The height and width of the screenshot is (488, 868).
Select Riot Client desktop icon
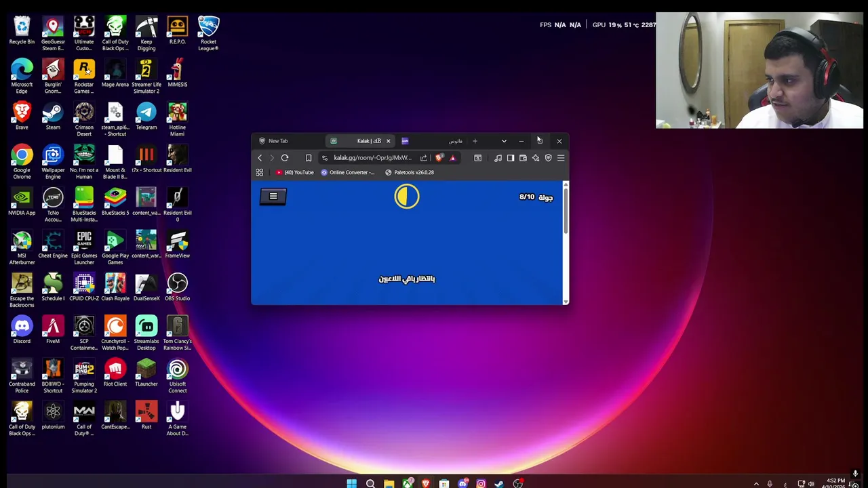pyautogui.click(x=115, y=373)
